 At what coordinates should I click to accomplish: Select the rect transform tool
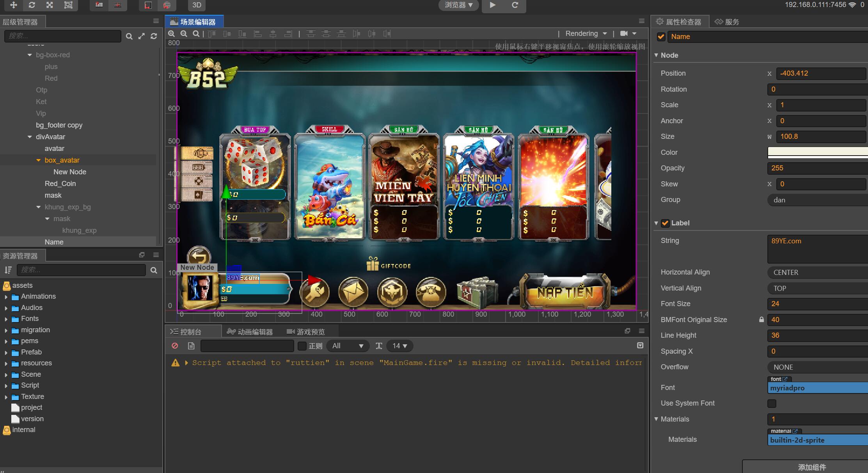(68, 5)
